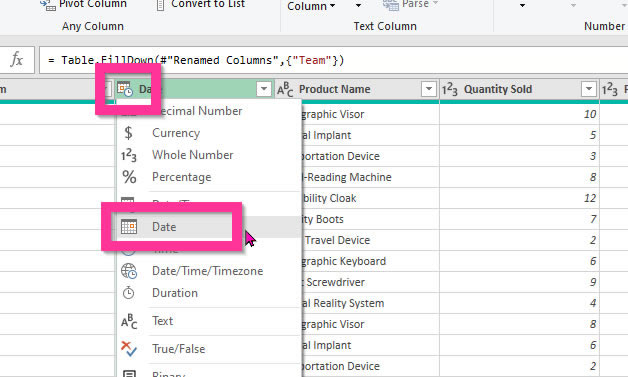This screenshot has width=628, height=377.
Task: Click the ABC icon for Text type
Action: point(129,321)
